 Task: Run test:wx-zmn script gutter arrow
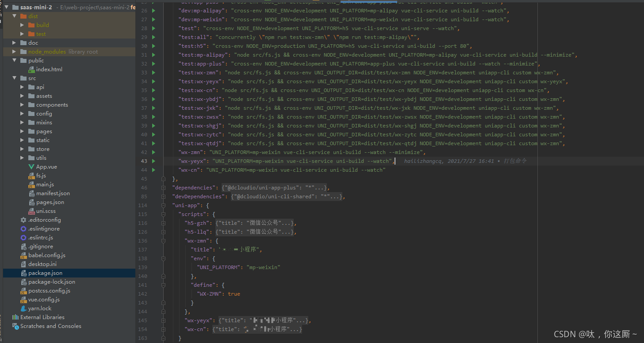pyautogui.click(x=153, y=73)
